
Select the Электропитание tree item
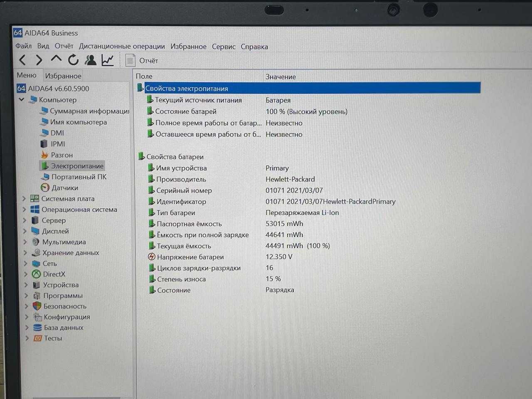(72, 166)
